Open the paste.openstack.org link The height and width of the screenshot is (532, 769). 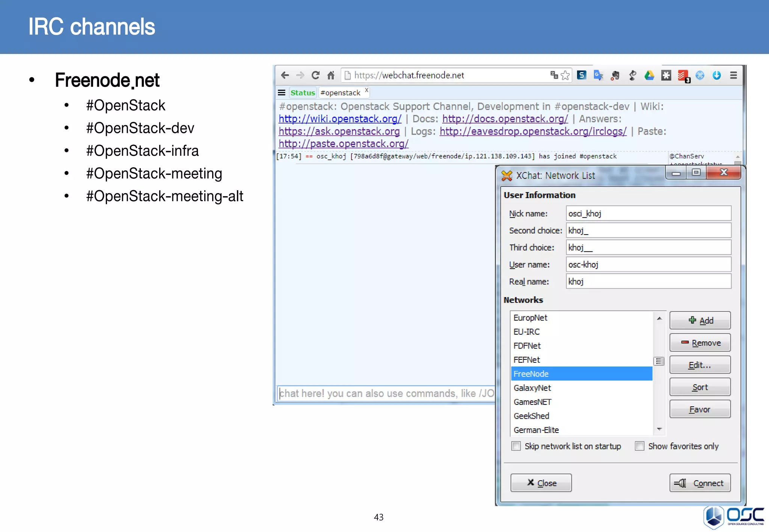click(x=343, y=144)
